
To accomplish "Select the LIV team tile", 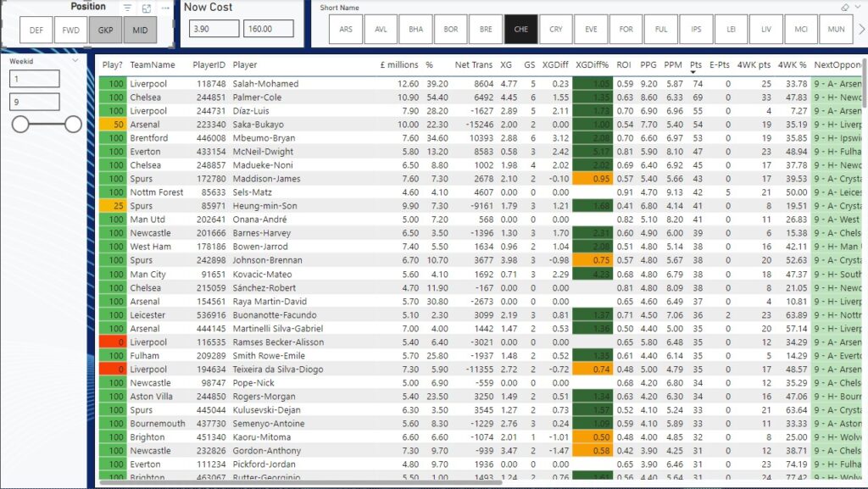I will tap(766, 29).
